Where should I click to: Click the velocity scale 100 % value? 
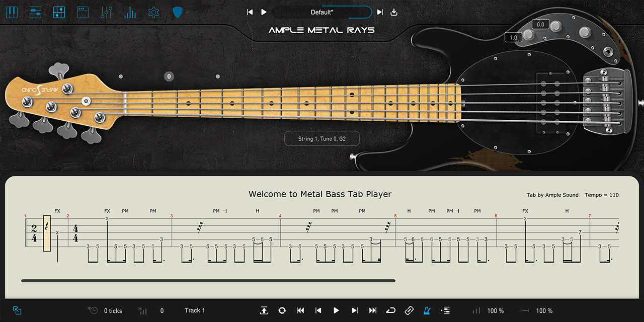tap(496, 311)
